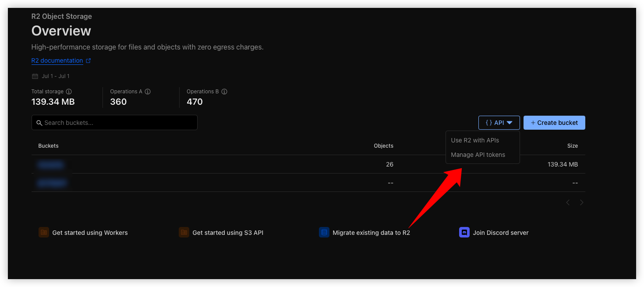This screenshot has width=644, height=287.
Task: Open the R2 documentation link
Action: point(57,60)
